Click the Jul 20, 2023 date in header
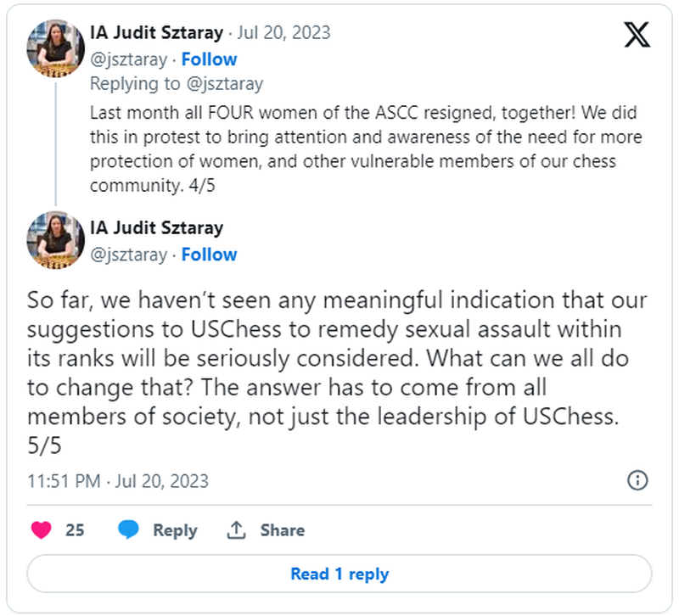Viewport: 679px width, 616px height. coord(284,33)
